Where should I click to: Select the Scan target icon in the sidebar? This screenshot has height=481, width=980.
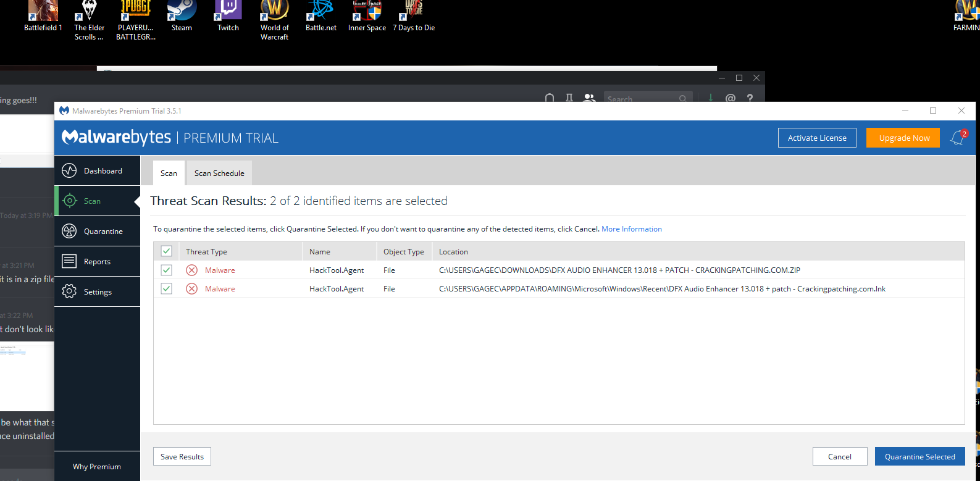click(x=70, y=201)
